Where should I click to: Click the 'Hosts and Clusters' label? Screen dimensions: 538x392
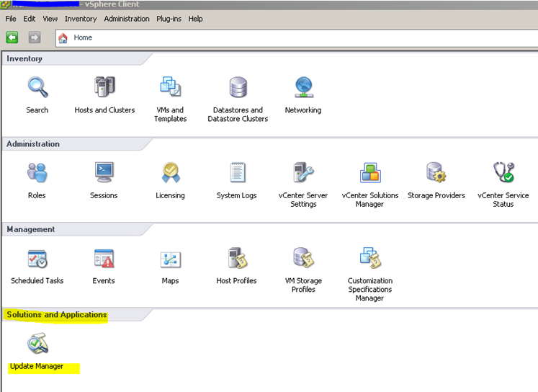pyautogui.click(x=104, y=110)
